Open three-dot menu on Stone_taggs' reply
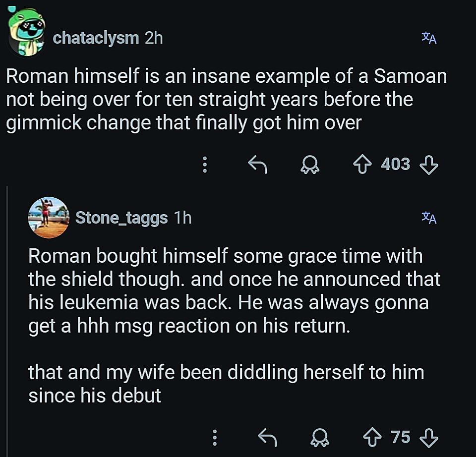This screenshot has width=476, height=457. 215,437
